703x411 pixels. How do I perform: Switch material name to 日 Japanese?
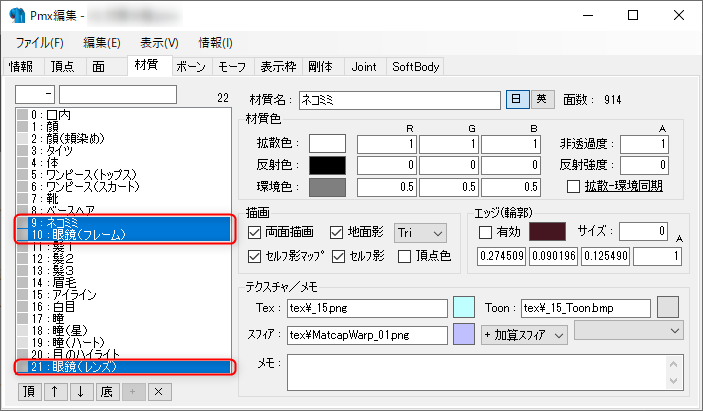517,99
